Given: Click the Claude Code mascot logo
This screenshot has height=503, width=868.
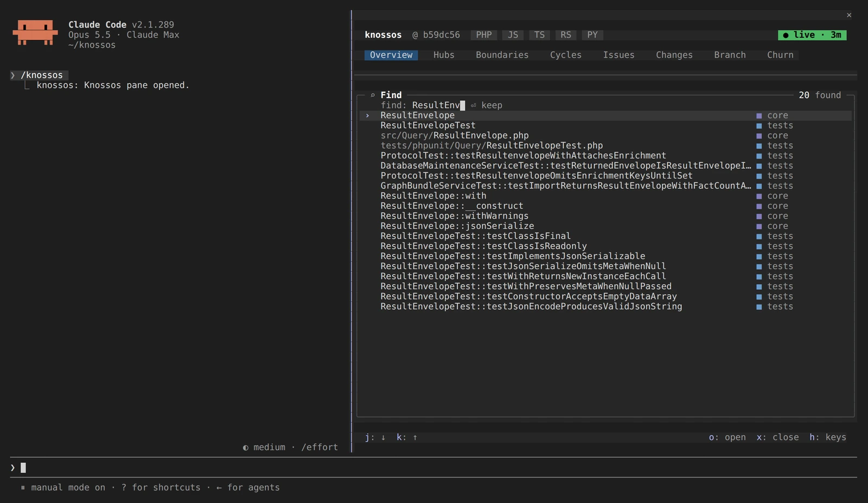Looking at the screenshot, I should click(35, 33).
